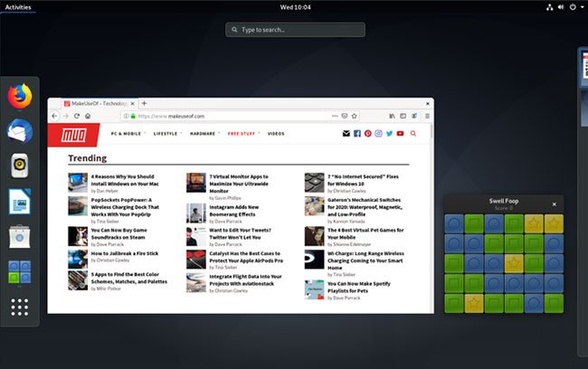Open Software shopping bag in dock
588x369 pixels.
point(20,236)
